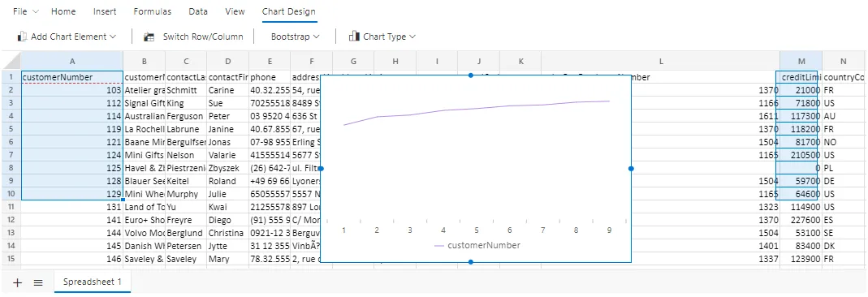Select row 15 header
The height and width of the screenshot is (297, 868).
11,259
